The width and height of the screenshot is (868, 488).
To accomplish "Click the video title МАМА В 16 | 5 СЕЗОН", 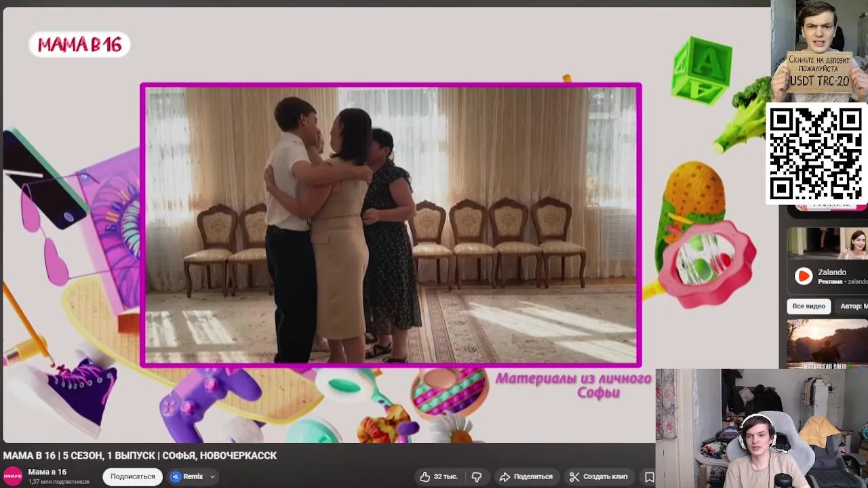I will (140, 455).
